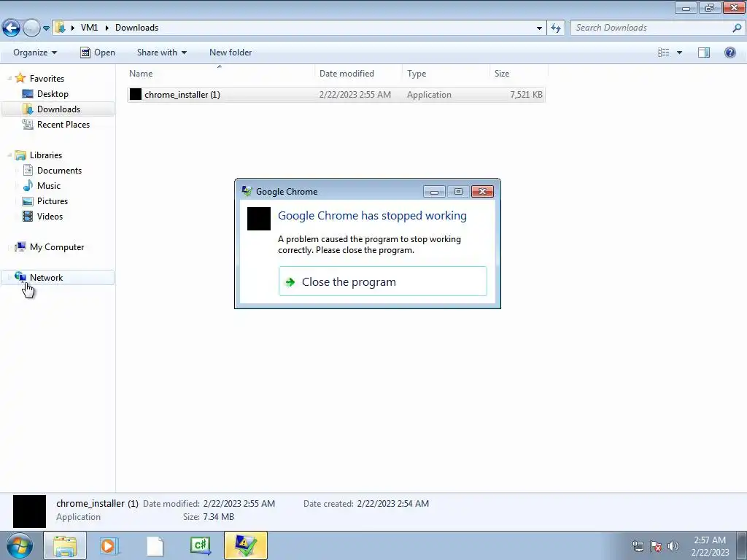747x560 pixels.
Task: Close the Google Chrome error dialog
Action: coord(482,192)
